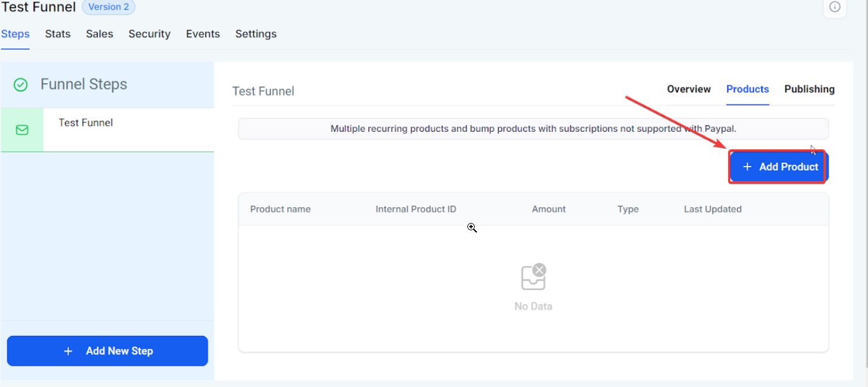Select the envelope icon of the funnel step
The height and width of the screenshot is (387, 868).
[x=22, y=130]
